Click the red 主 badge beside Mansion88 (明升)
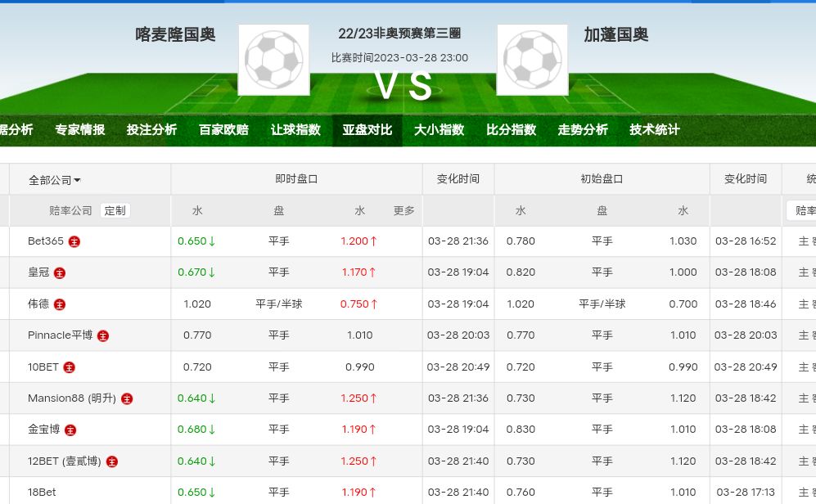This screenshot has width=816, height=504. coord(127,398)
